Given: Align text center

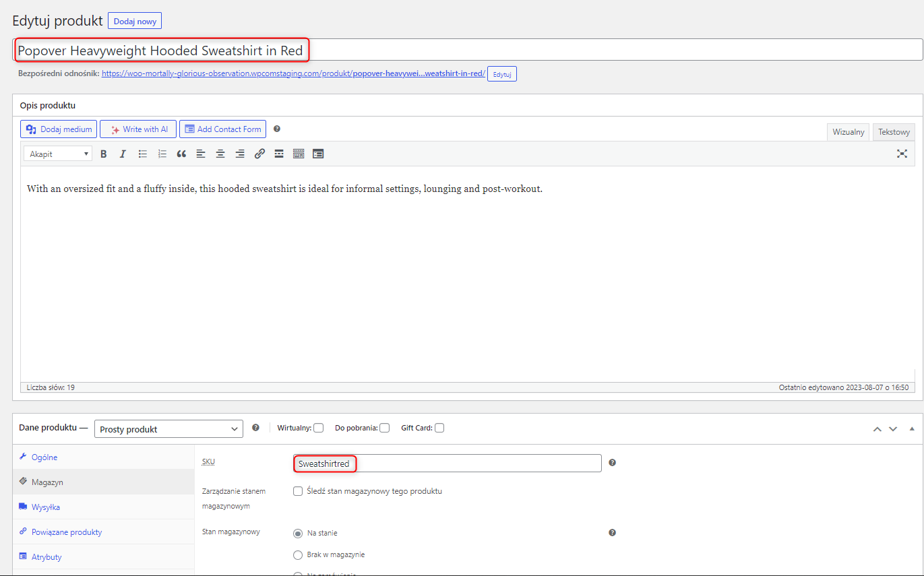Looking at the screenshot, I should click(x=220, y=154).
